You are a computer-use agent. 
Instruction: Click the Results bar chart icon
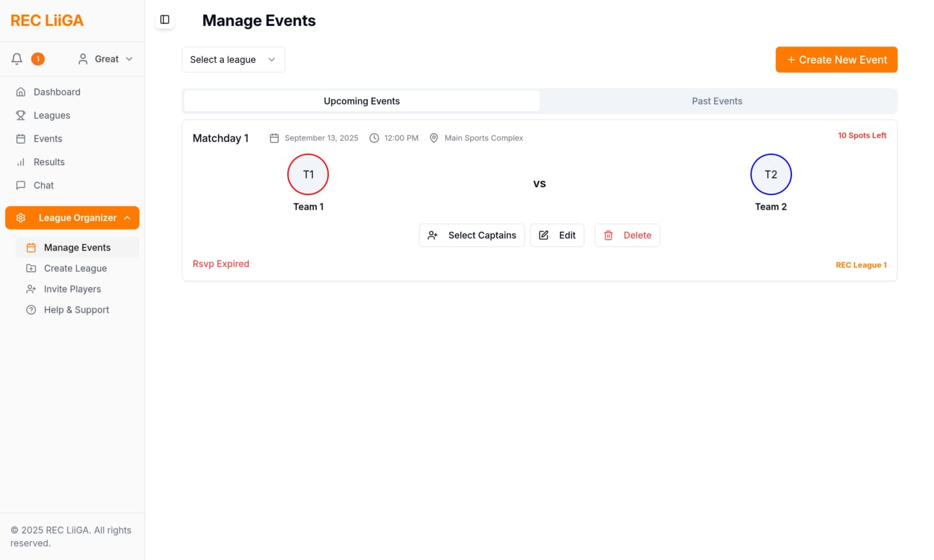point(21,162)
